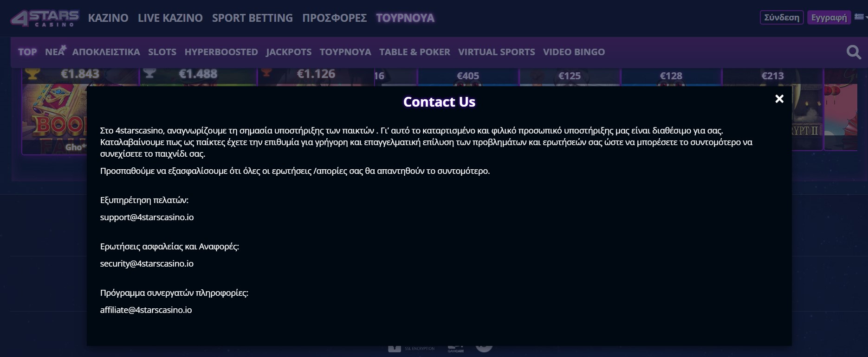Click the Ερωτήσεις ασφαλείας και Αναφορές label
Screen dimensions: 868x357
[x=169, y=247]
